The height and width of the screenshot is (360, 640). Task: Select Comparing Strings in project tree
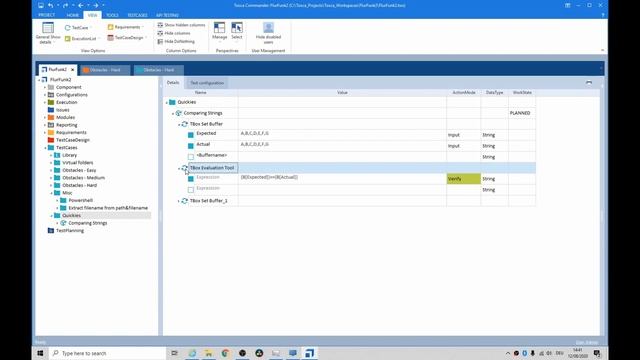pos(88,223)
